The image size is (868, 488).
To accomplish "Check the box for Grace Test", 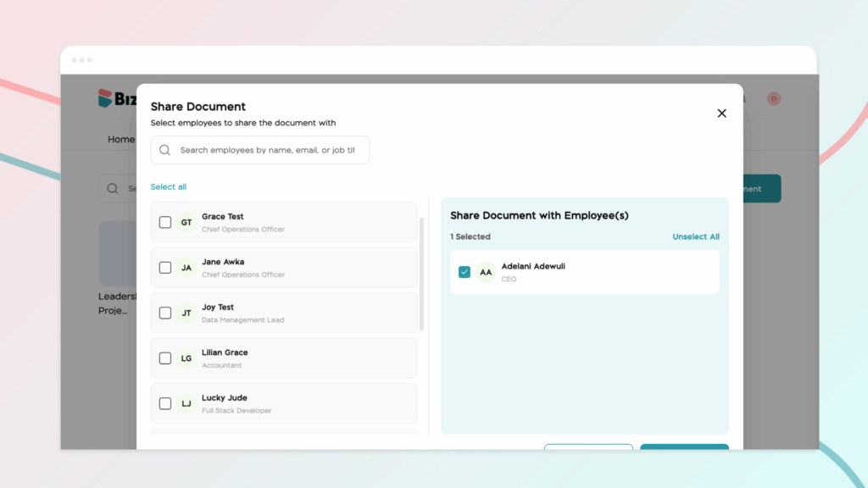I will (165, 223).
